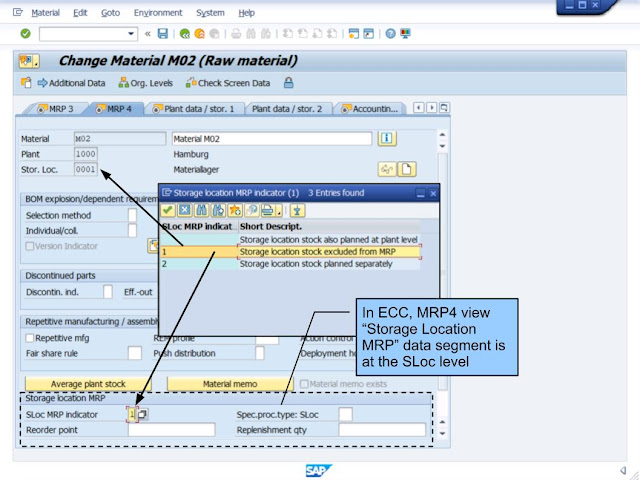The height and width of the screenshot is (480, 640).
Task: Click the glasses display icon near Materiallager
Action: coord(387,169)
